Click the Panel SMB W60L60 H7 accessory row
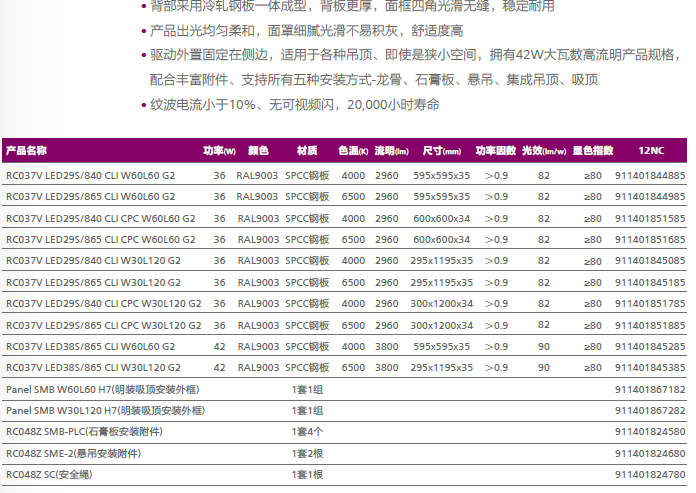The image size is (696, 493). (103, 389)
